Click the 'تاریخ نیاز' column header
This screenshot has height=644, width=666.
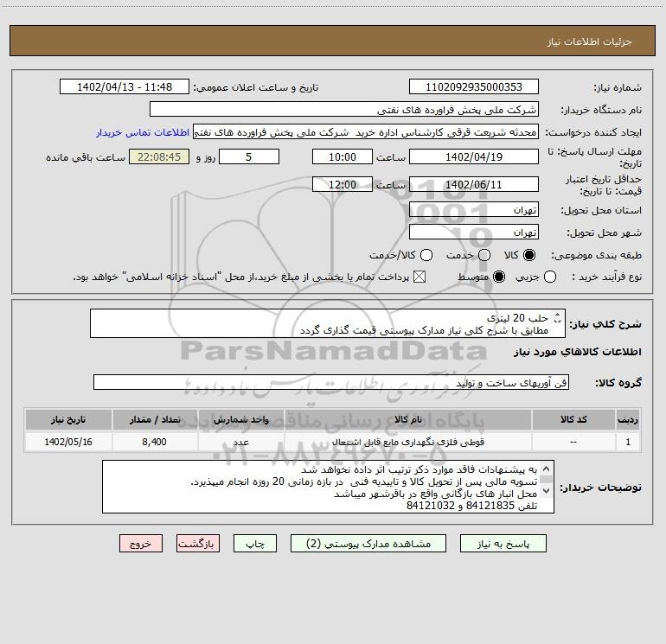[68, 419]
